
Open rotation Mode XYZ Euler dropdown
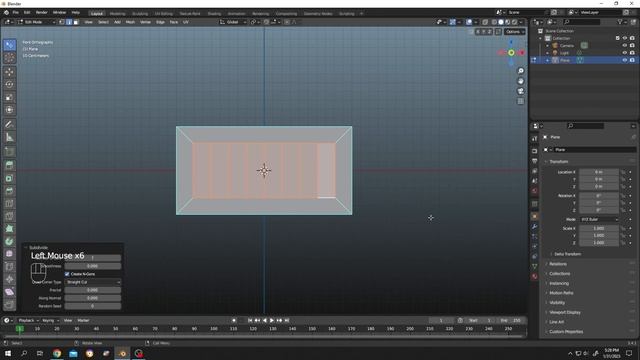[600, 220]
